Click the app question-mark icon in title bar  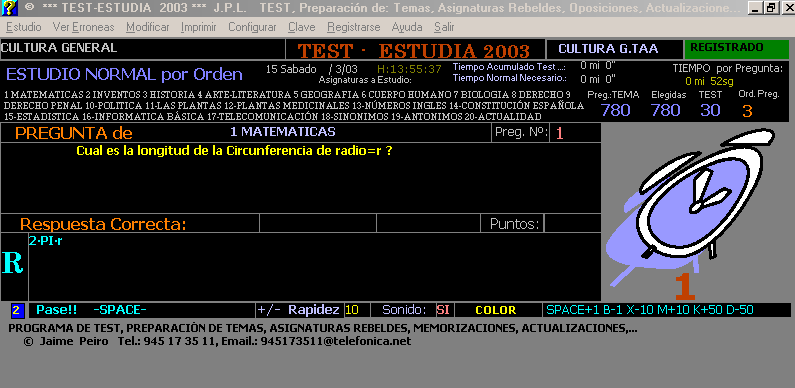click(x=9, y=8)
